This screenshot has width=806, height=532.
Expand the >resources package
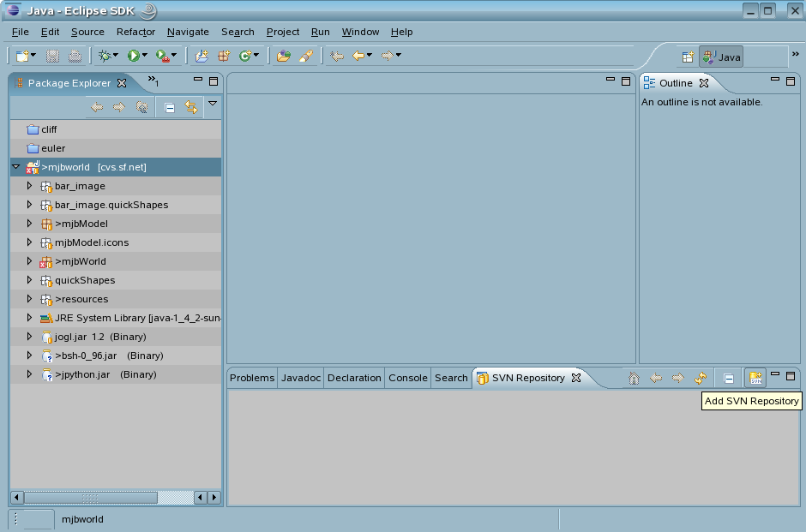tap(29, 298)
